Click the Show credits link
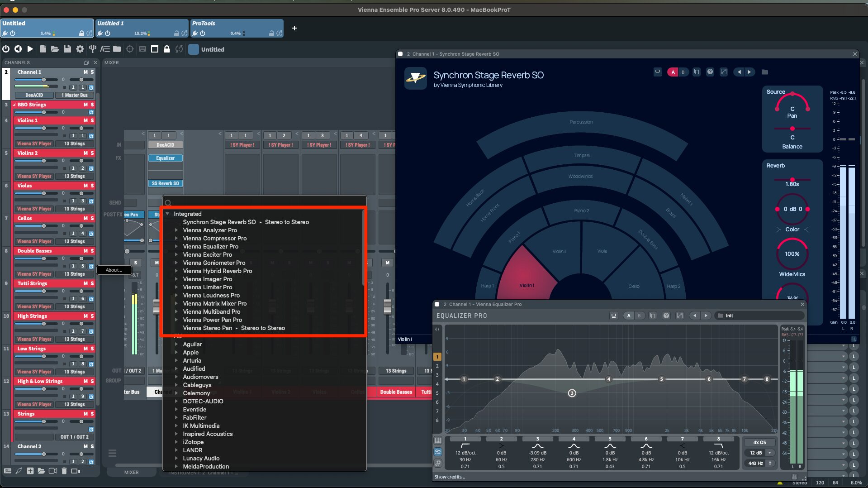 click(x=450, y=477)
